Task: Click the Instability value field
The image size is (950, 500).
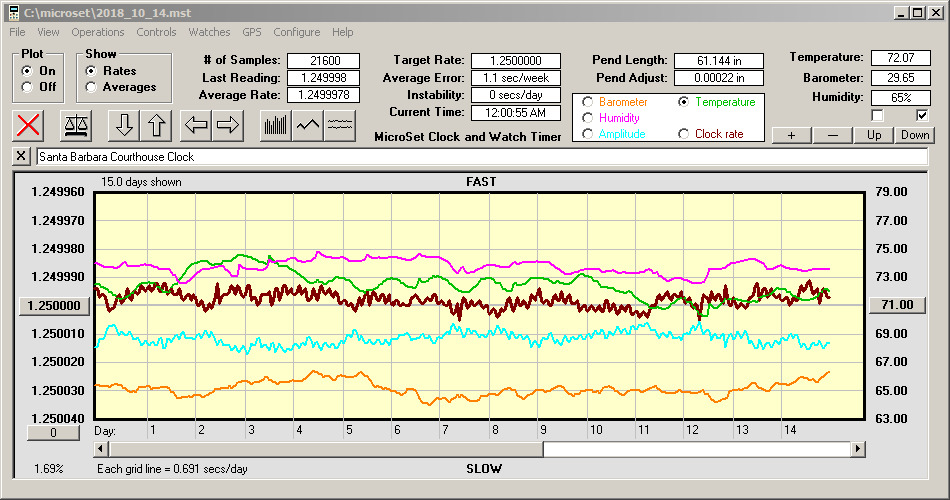Action: pos(516,95)
